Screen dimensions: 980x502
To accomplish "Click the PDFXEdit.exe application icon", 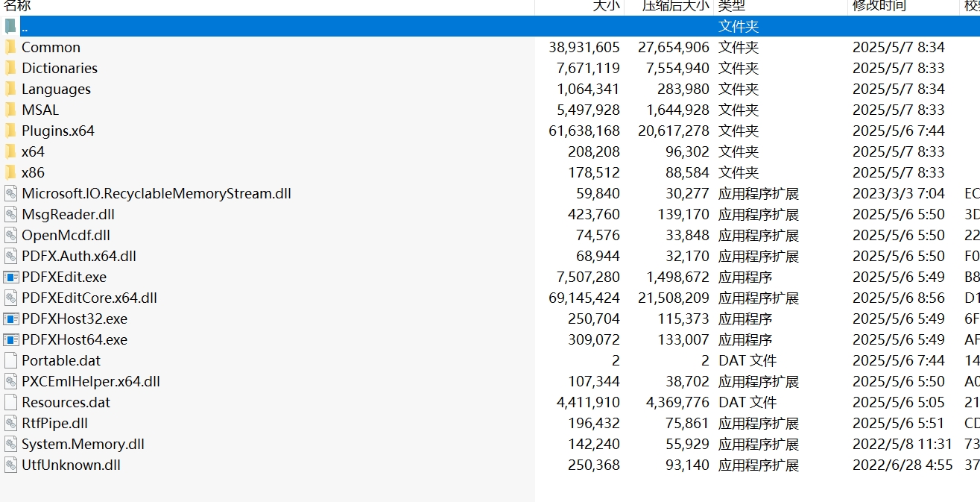I will 10,277.
